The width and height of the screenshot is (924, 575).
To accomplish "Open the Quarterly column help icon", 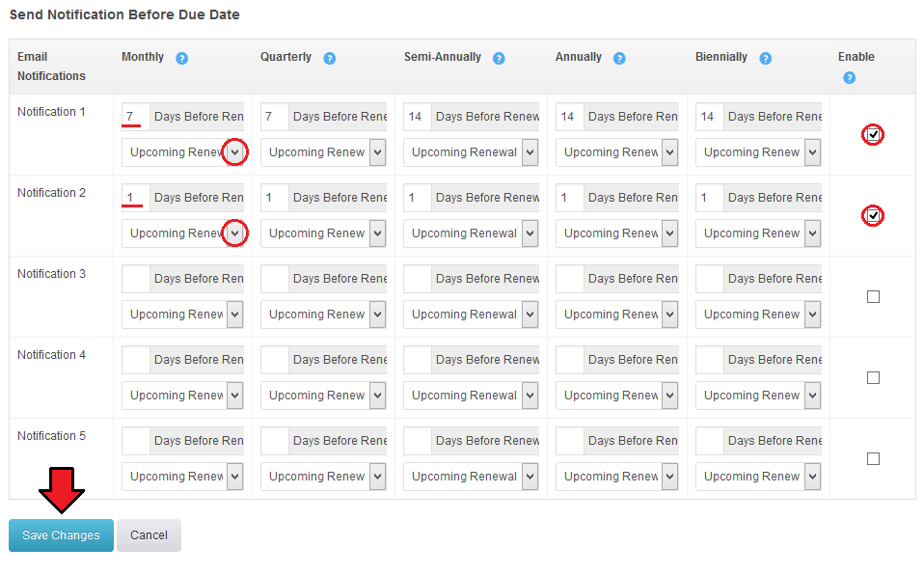I will 330,59.
